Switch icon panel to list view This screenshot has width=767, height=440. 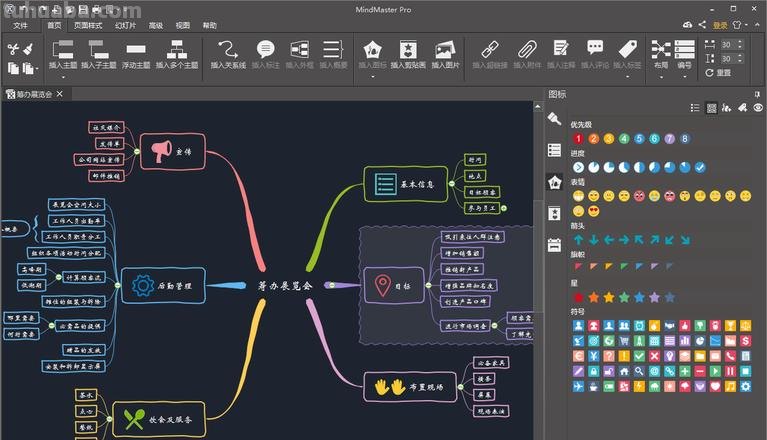(695, 107)
